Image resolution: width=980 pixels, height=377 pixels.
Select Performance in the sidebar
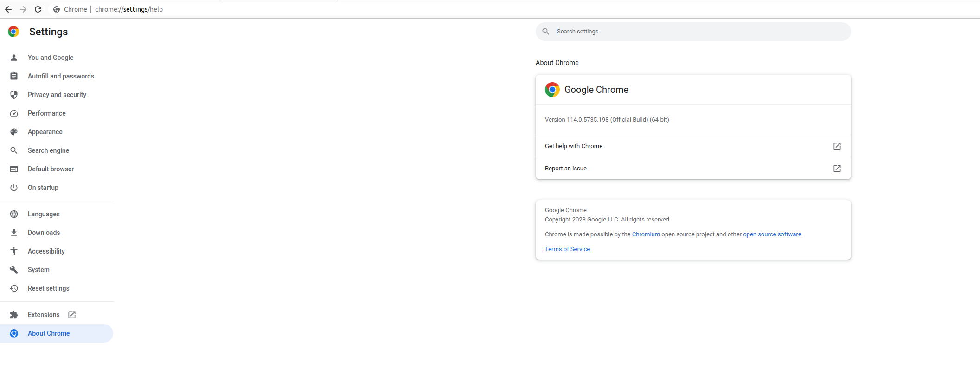[x=46, y=113]
